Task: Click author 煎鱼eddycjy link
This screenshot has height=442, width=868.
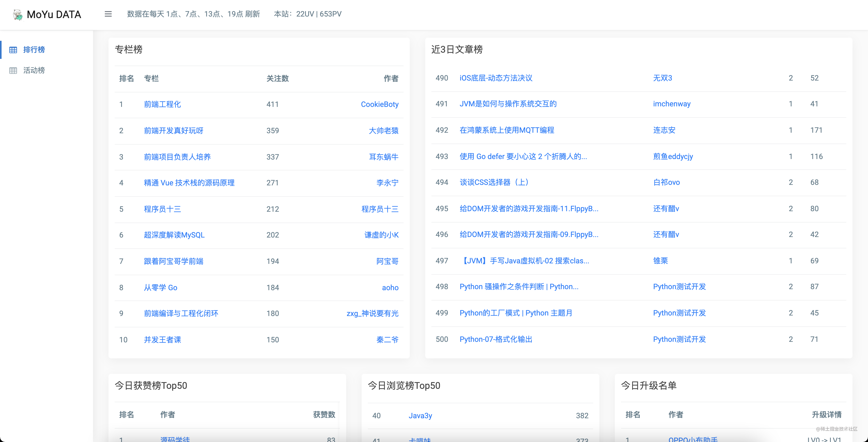Action: (x=672, y=156)
